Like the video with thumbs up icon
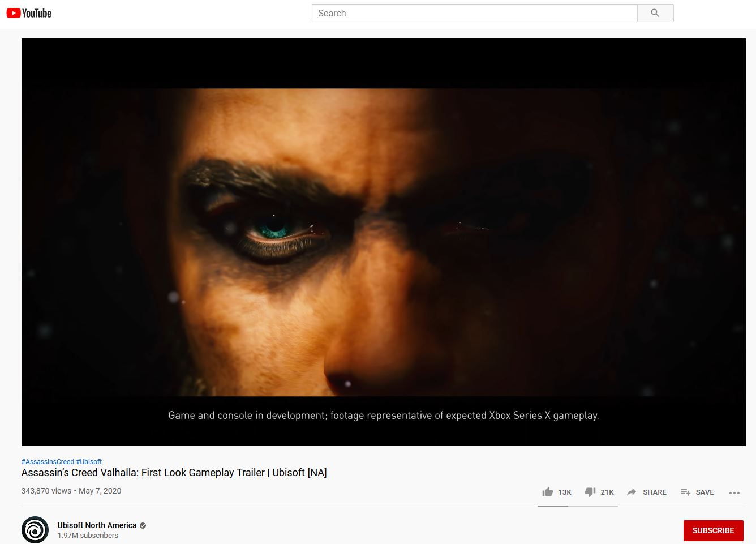Viewport: 756px width, 544px height. (x=547, y=492)
